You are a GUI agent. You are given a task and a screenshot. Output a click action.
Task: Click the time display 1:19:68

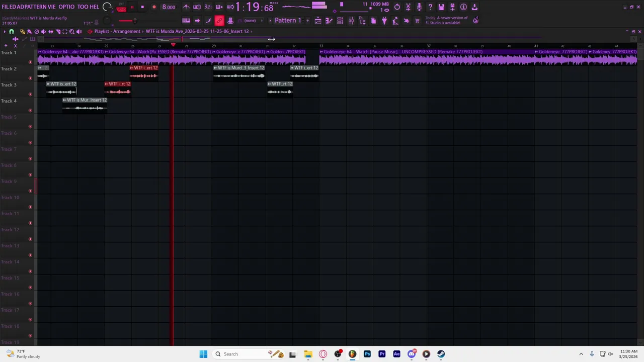click(255, 7)
